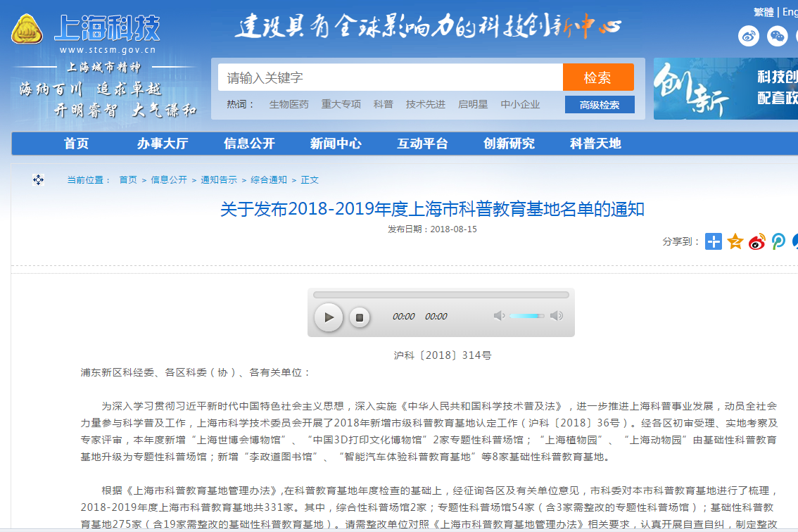Set max volume using loud speaker icon
This screenshot has height=532, width=798.
[557, 316]
